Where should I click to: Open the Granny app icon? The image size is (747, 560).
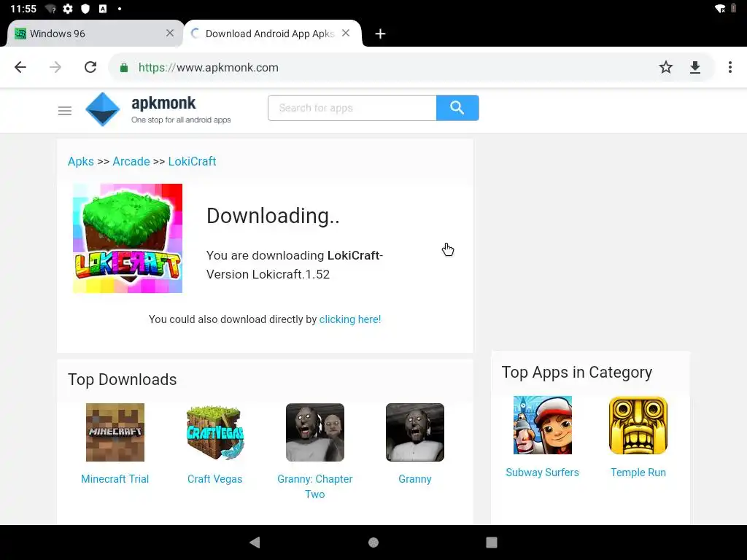pyautogui.click(x=415, y=432)
